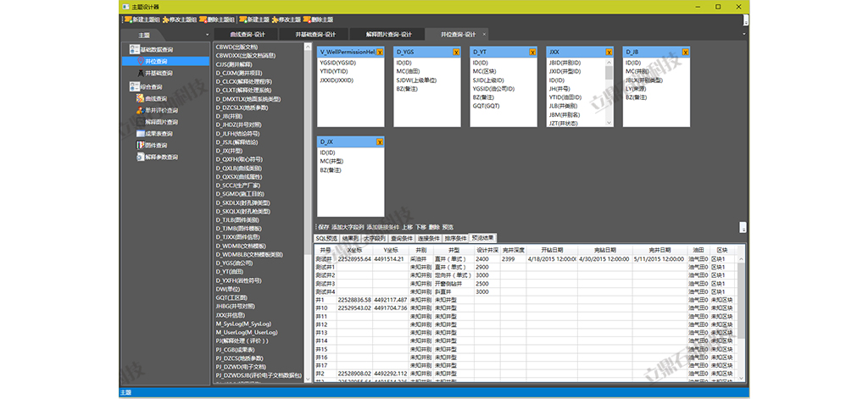Switch to 结果列 tab
Viewport: 868px width, 399px height.
(x=350, y=238)
